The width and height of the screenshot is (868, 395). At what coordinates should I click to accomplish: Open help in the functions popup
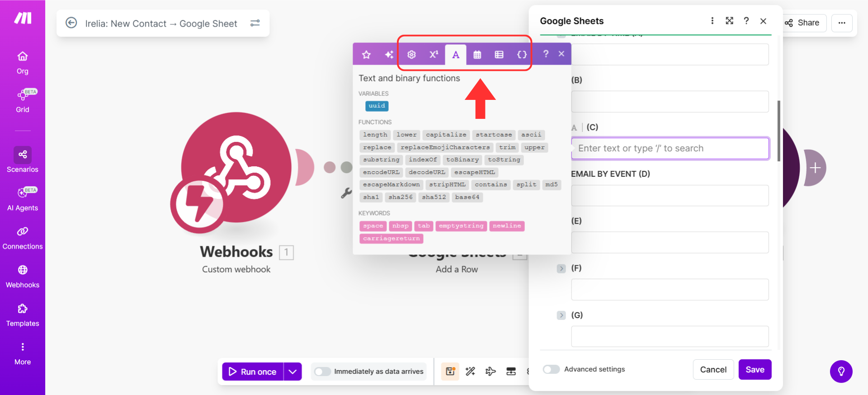click(x=546, y=54)
